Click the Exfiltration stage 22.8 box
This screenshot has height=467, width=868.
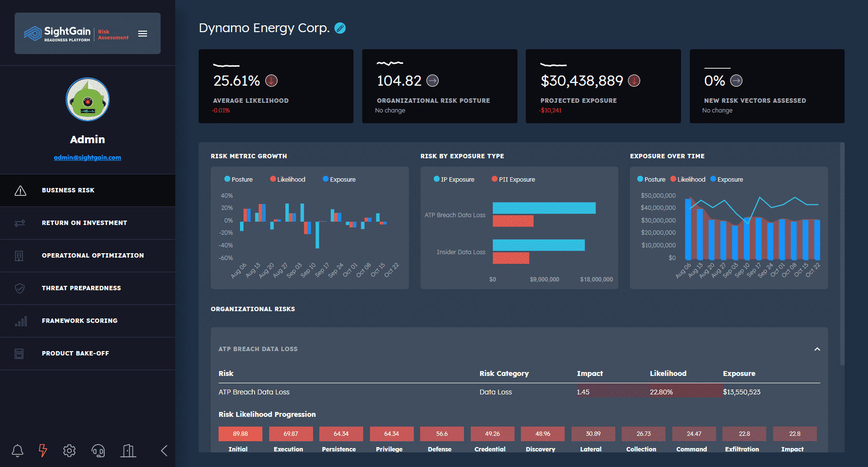tap(744, 433)
